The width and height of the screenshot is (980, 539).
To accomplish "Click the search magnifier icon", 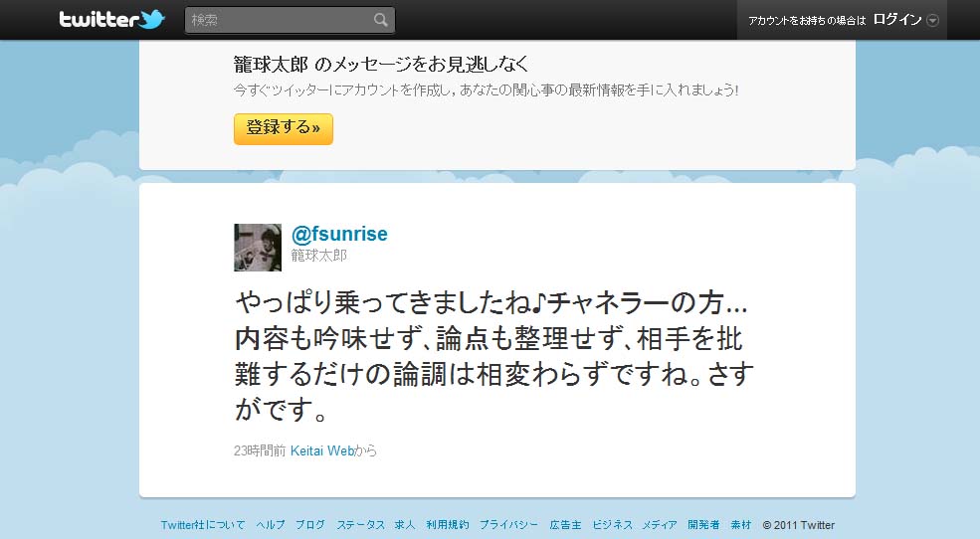I will click(x=381, y=20).
